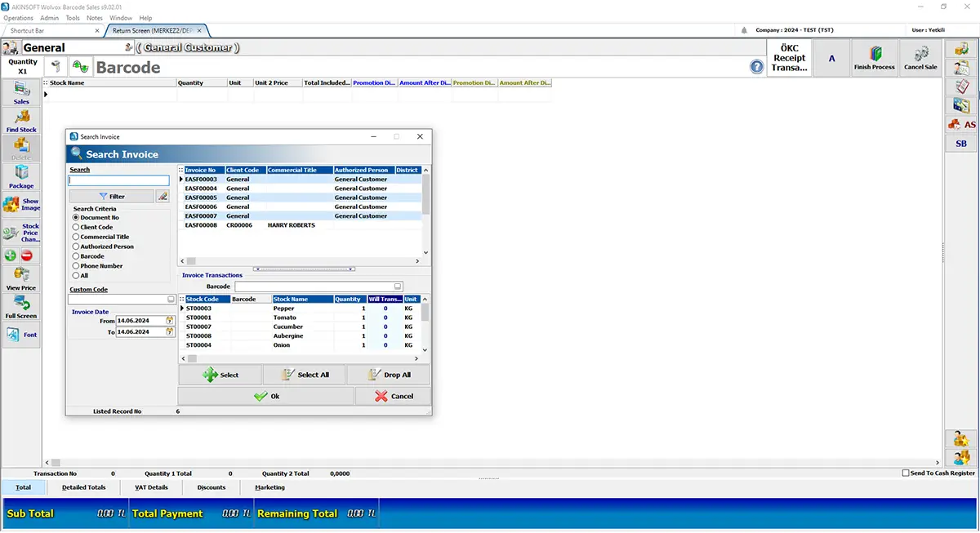Click the Filter button
This screenshot has height=533, width=980.
click(111, 196)
